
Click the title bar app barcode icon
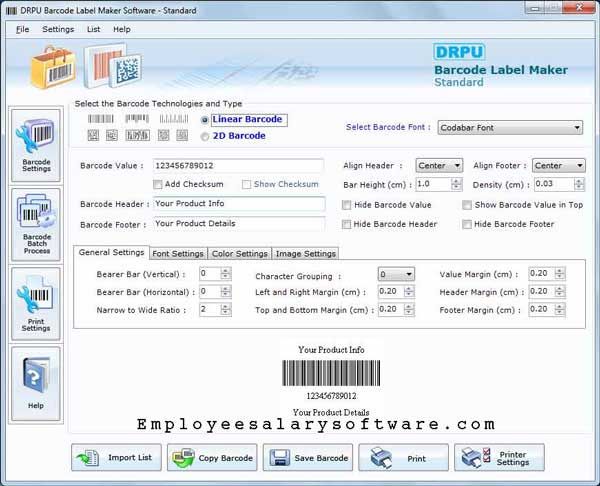tap(11, 10)
